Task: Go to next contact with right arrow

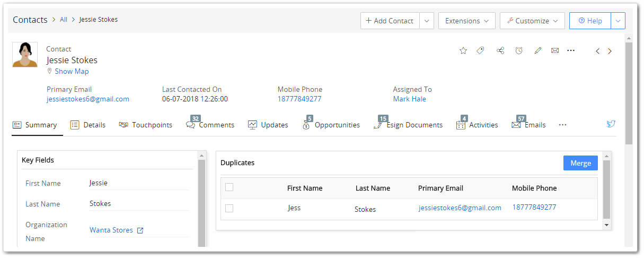Action: [610, 51]
